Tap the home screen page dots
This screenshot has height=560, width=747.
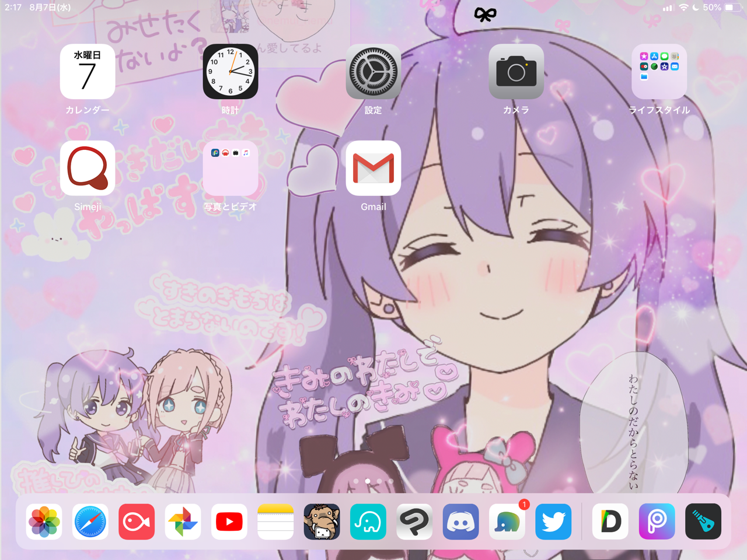click(373, 481)
